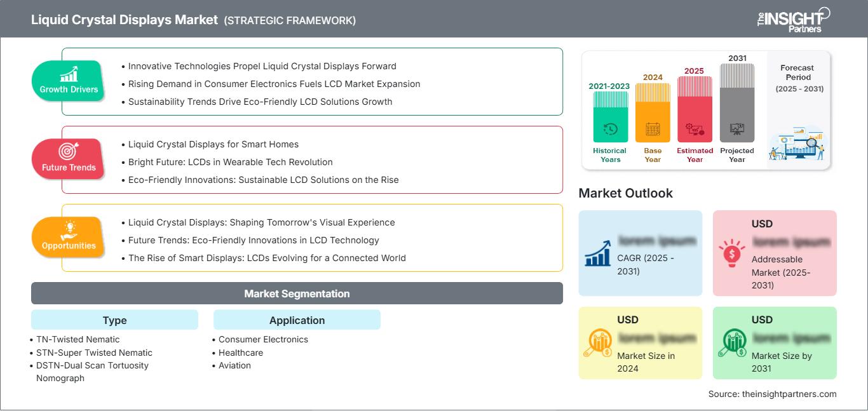Viewport: 868px width, 411px height.
Task: Click the Forecast Period (2025 - 2031) label
Action: pyautogui.click(x=799, y=78)
